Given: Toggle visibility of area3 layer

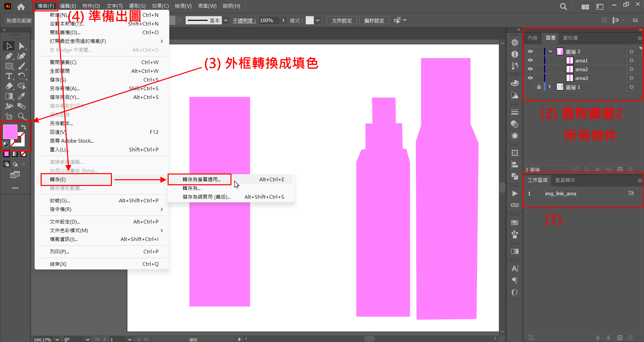Looking at the screenshot, I should click(x=530, y=78).
